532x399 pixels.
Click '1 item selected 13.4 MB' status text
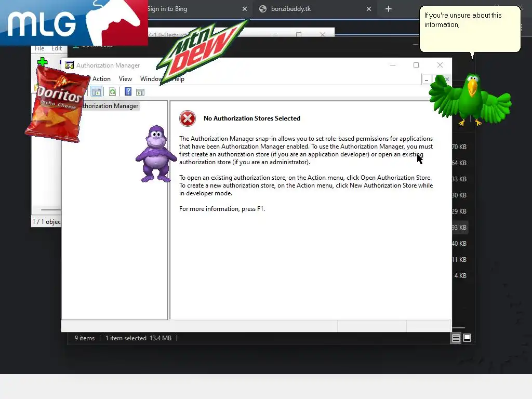(138, 338)
